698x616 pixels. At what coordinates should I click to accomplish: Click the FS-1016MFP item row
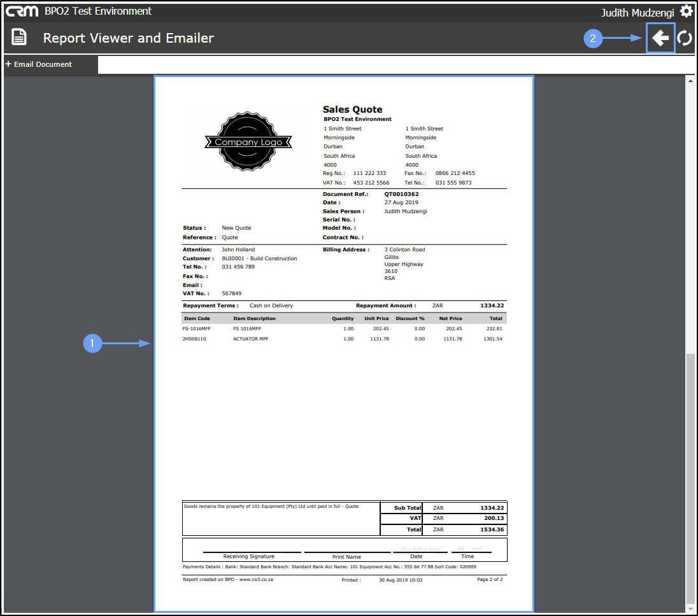pos(343,328)
